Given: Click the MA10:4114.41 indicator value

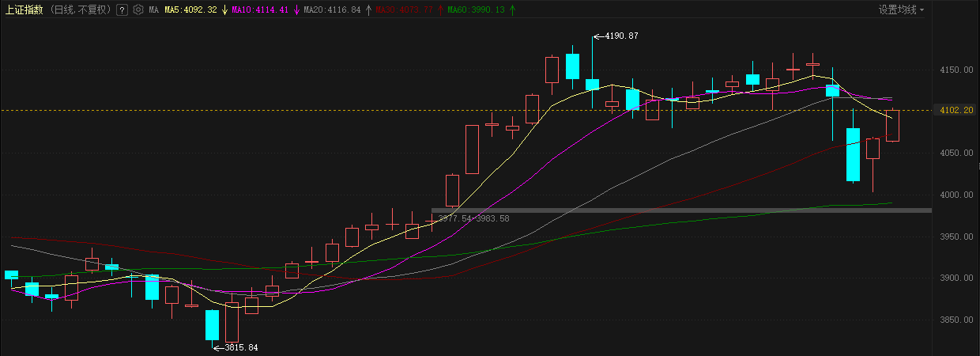Looking at the screenshot, I should pos(259,10).
